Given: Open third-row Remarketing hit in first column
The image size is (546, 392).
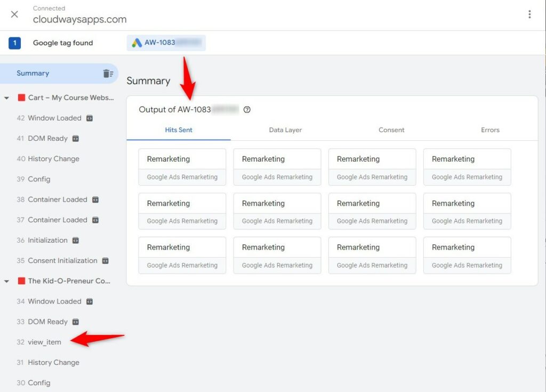Looking at the screenshot, I should (x=182, y=255).
